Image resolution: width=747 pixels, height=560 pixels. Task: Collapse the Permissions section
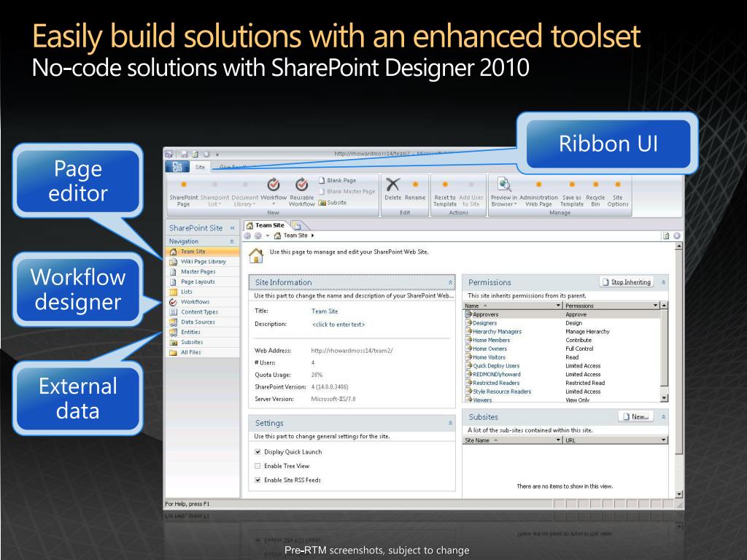[x=663, y=283]
